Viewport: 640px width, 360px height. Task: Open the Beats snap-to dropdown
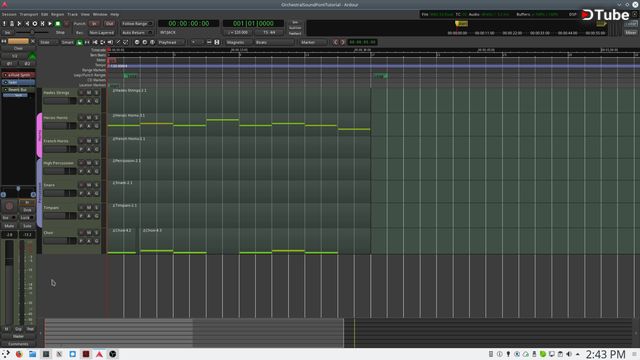coord(274,42)
